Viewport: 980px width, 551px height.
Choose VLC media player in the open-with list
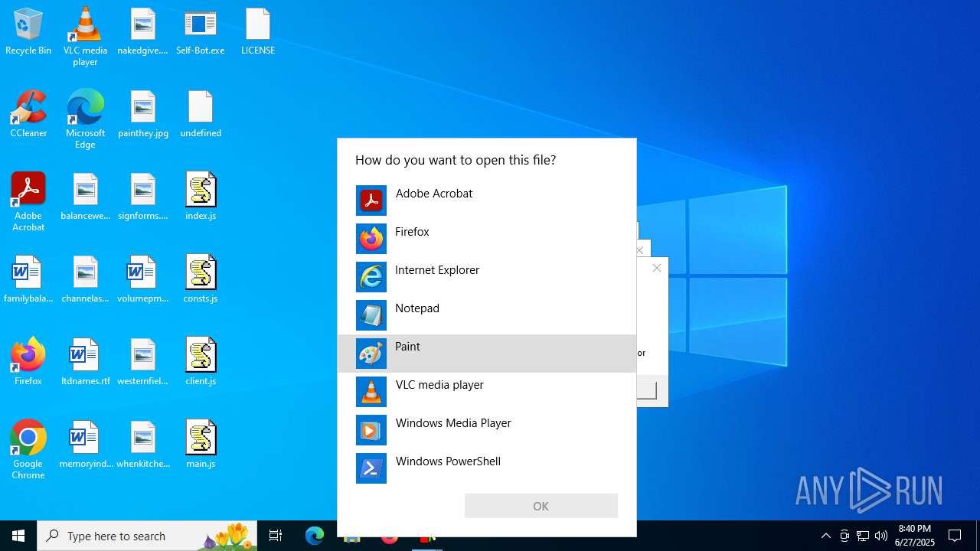pyautogui.click(x=486, y=392)
